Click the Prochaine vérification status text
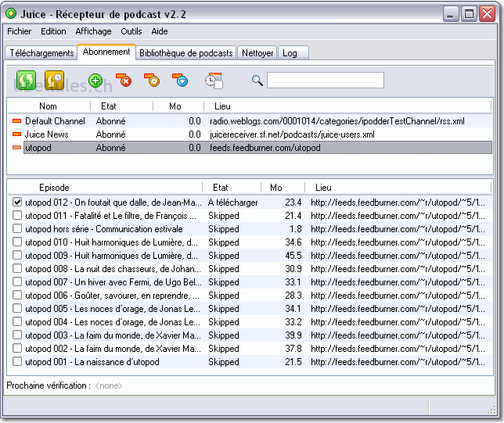 pyautogui.click(x=64, y=385)
